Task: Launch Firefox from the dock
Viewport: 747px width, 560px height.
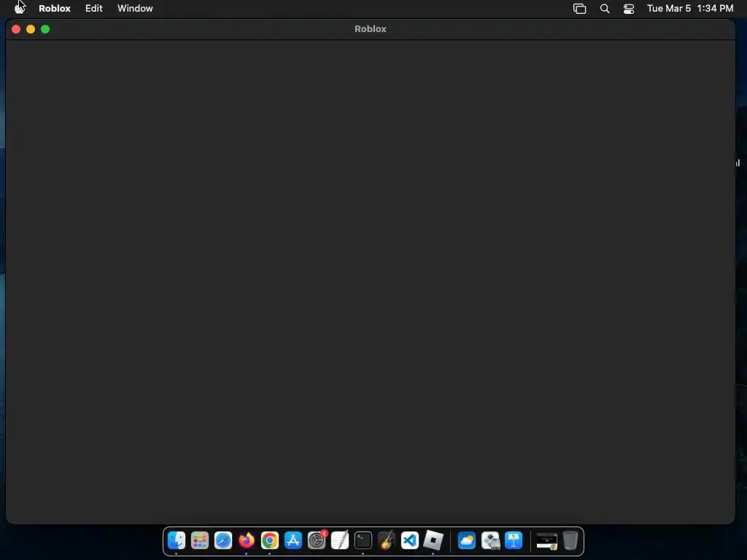Action: pos(247,540)
